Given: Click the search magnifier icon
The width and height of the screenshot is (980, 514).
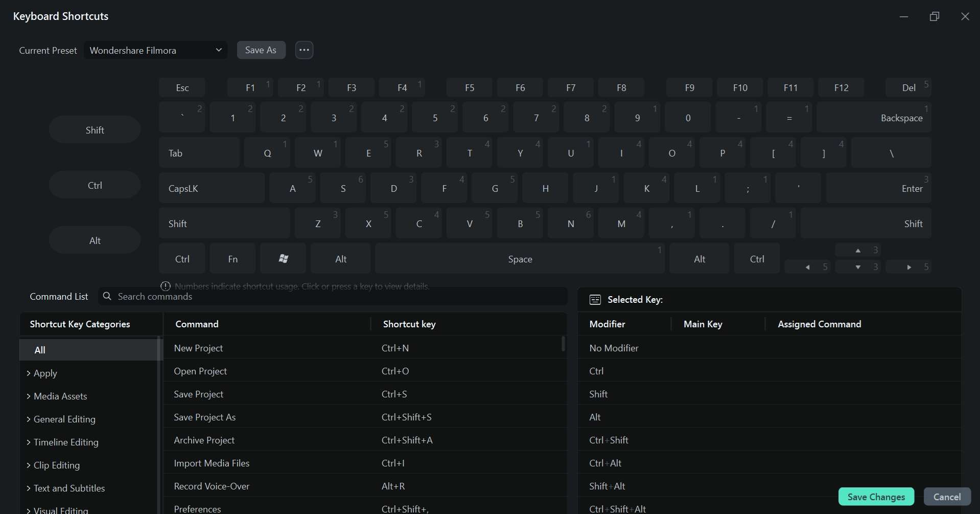Looking at the screenshot, I should click(107, 296).
